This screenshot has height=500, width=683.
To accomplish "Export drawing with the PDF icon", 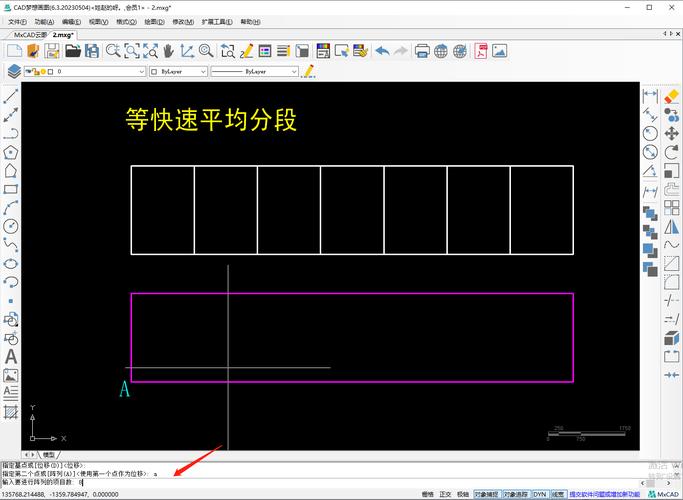I will click(x=481, y=50).
